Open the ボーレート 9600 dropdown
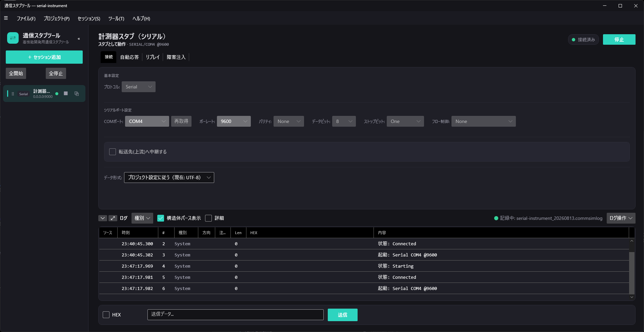Viewport: 644px width, 332px height. pyautogui.click(x=234, y=121)
